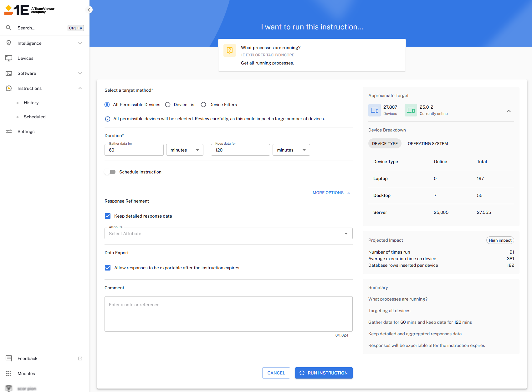Collapse the sidebar with the arrow button
The height and width of the screenshot is (392, 532).
tap(89, 10)
